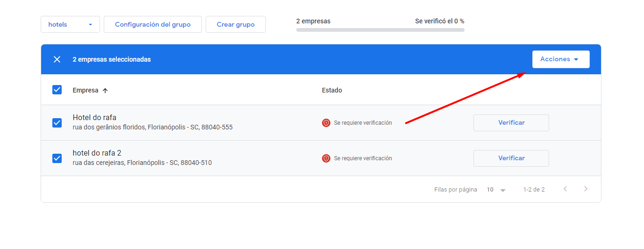Open the Acciones dropdown menu
Image resolution: width=644 pixels, height=249 pixels.
(x=561, y=59)
